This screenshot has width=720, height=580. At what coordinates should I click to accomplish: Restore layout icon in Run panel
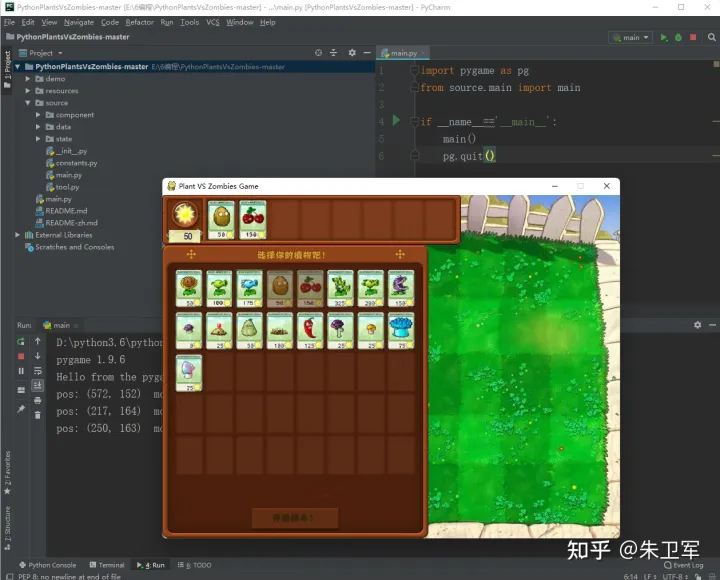click(21, 390)
